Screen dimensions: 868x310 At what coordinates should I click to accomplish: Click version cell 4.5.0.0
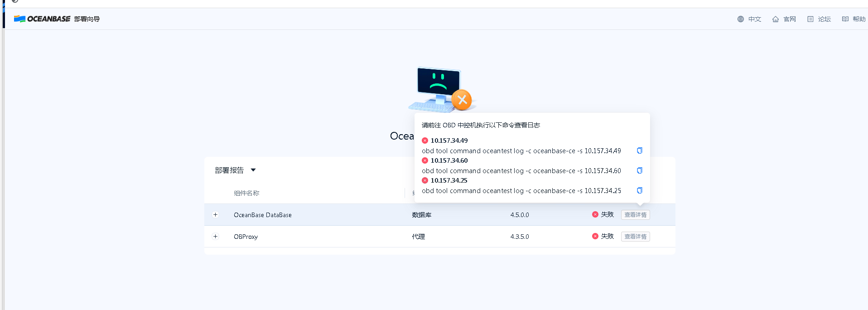click(520, 215)
